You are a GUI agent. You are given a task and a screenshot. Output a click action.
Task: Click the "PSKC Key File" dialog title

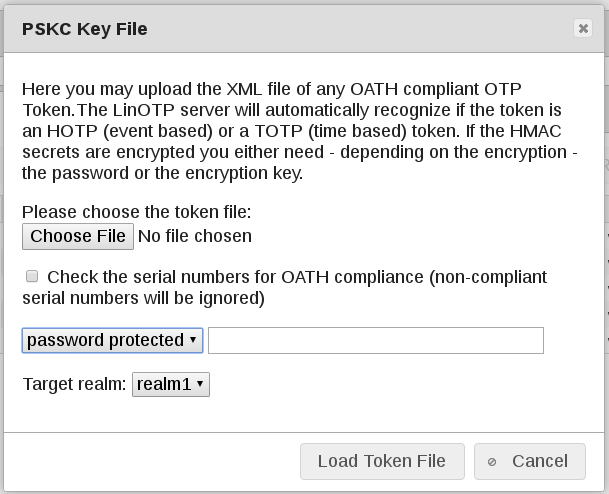[x=85, y=29]
